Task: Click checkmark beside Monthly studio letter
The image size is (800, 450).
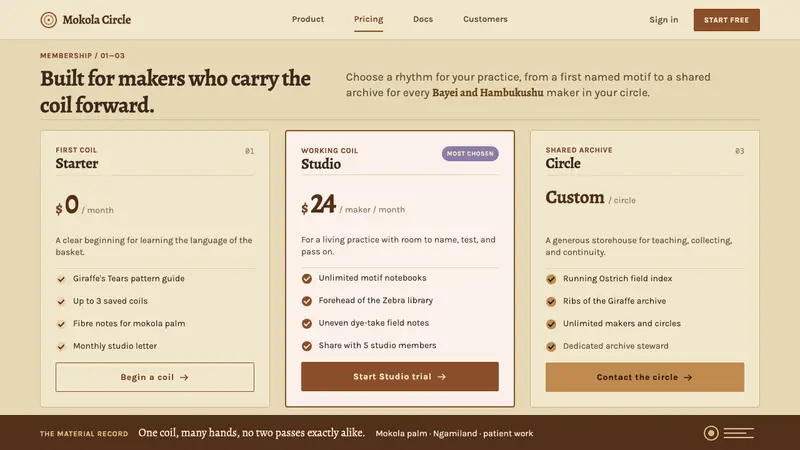Action: 61,346
